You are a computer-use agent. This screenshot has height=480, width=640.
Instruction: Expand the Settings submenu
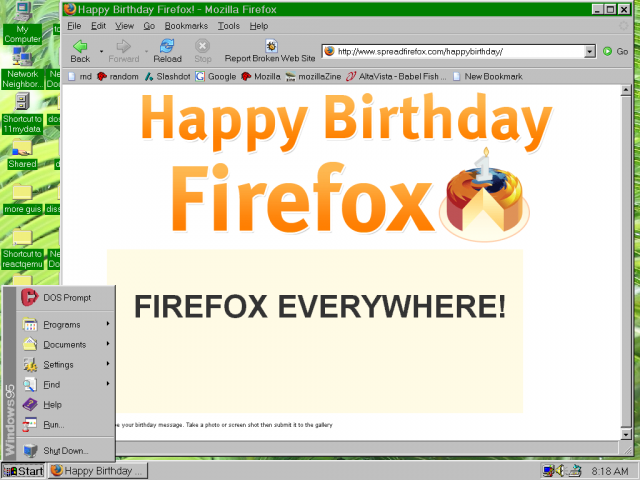58,365
